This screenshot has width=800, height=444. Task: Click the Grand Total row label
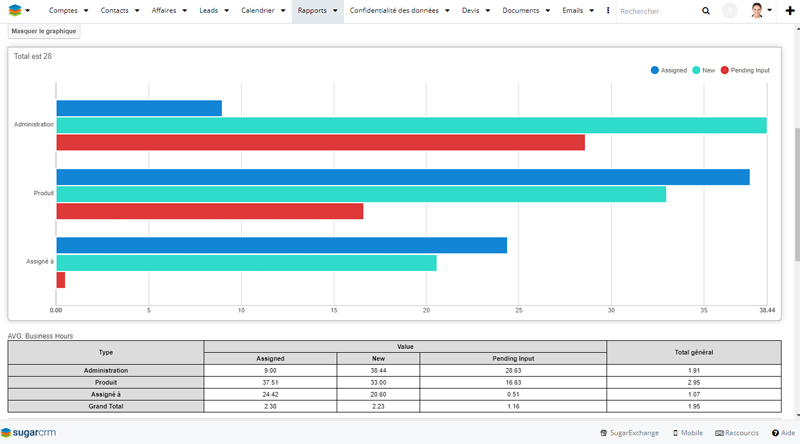(106, 406)
